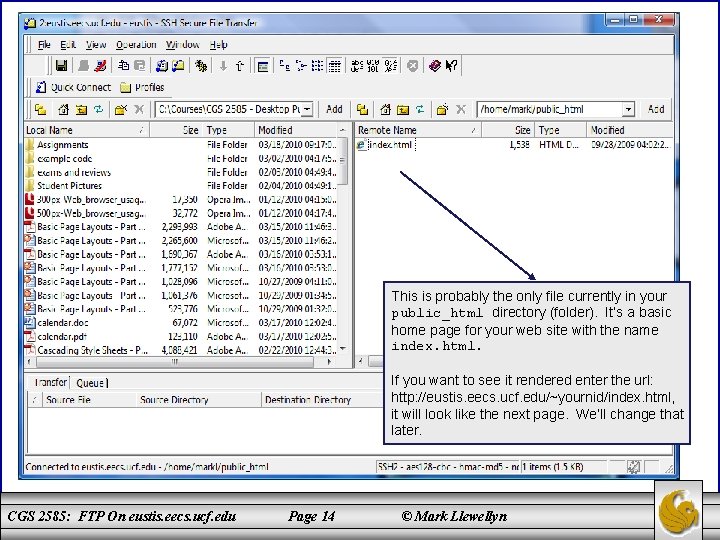Click the Quick Connect icon
The width and height of the screenshot is (720, 540).
(x=41, y=87)
